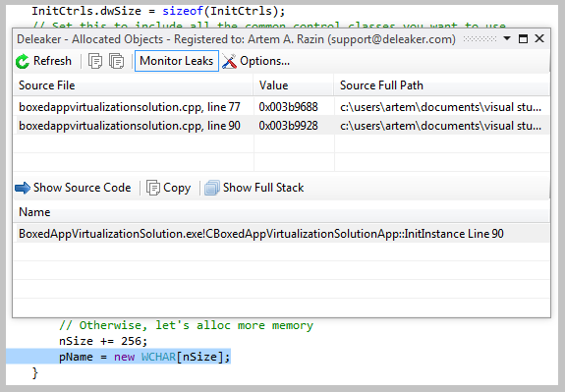Click the Refresh label
Screen dimensions: 565x392
pos(52,61)
